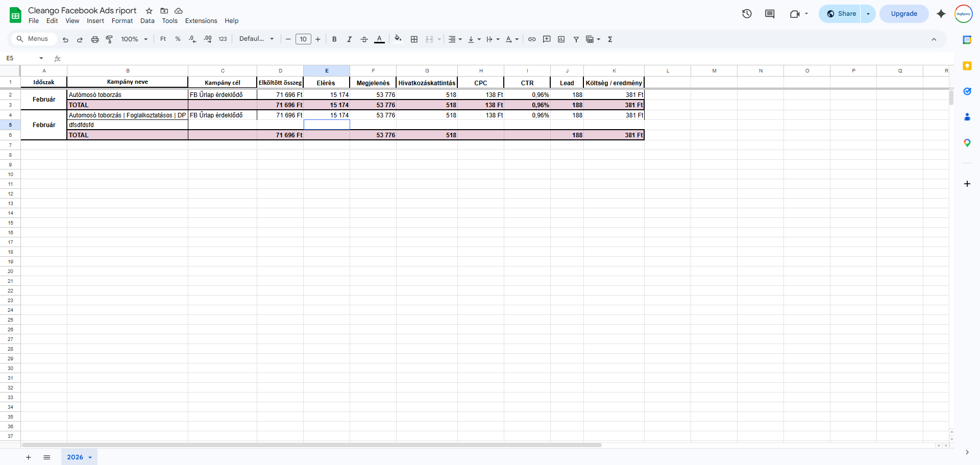Expand the zoom 100% dropdown
This screenshot has height=465, width=980.
134,39
